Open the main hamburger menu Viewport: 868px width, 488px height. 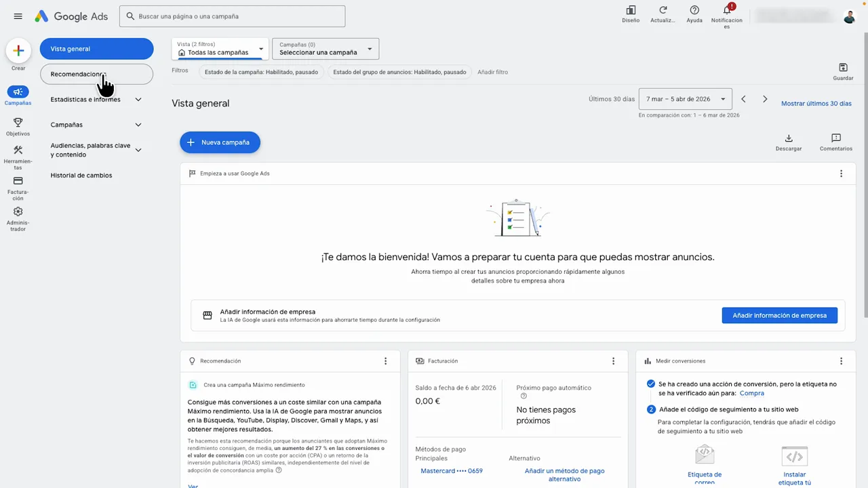click(x=18, y=16)
